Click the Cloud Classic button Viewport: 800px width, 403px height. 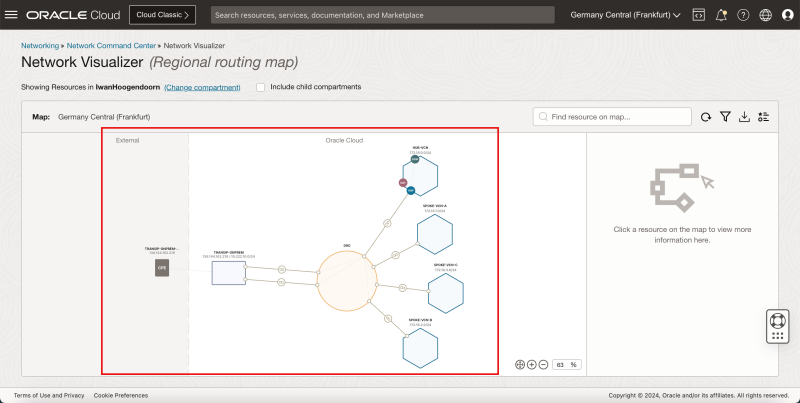click(162, 15)
